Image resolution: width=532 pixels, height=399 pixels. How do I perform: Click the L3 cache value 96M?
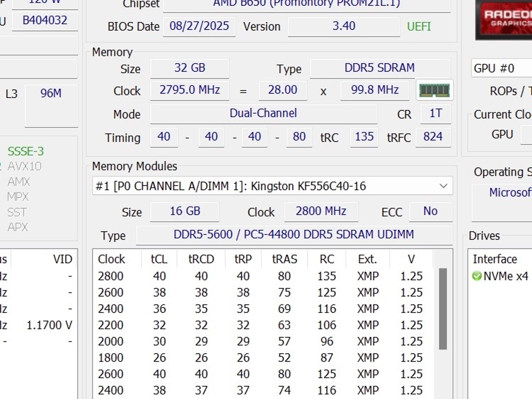51,105
